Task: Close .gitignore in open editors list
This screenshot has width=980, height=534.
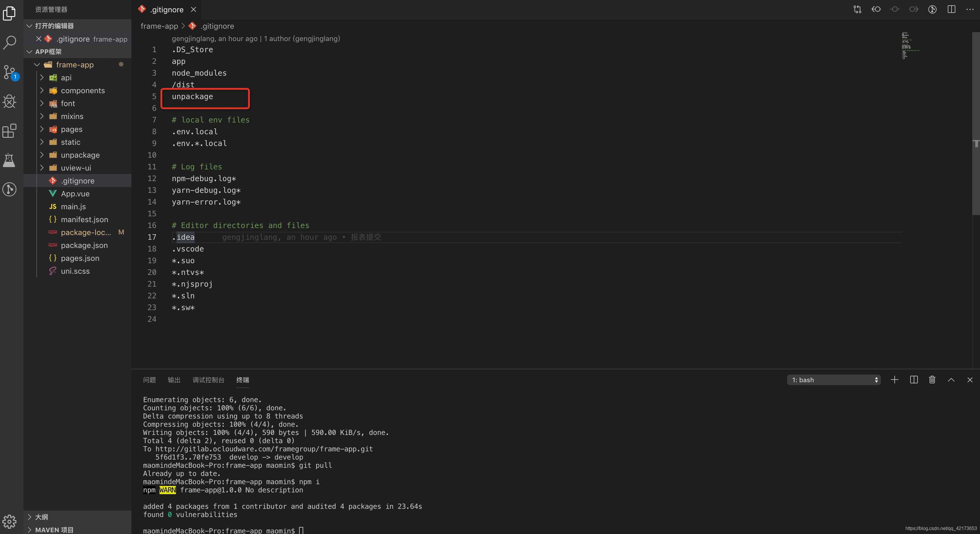Action: (x=38, y=39)
